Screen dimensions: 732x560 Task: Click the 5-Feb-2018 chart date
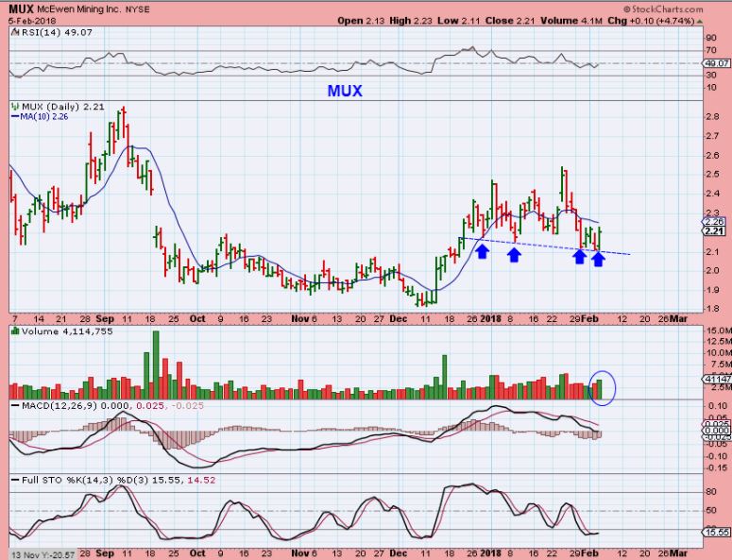pos(32,21)
